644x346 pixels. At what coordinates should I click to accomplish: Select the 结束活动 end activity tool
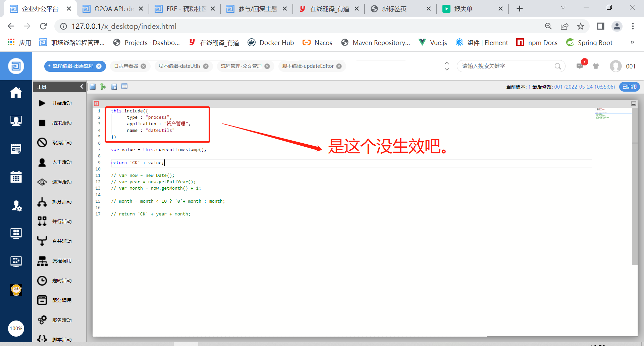point(55,123)
